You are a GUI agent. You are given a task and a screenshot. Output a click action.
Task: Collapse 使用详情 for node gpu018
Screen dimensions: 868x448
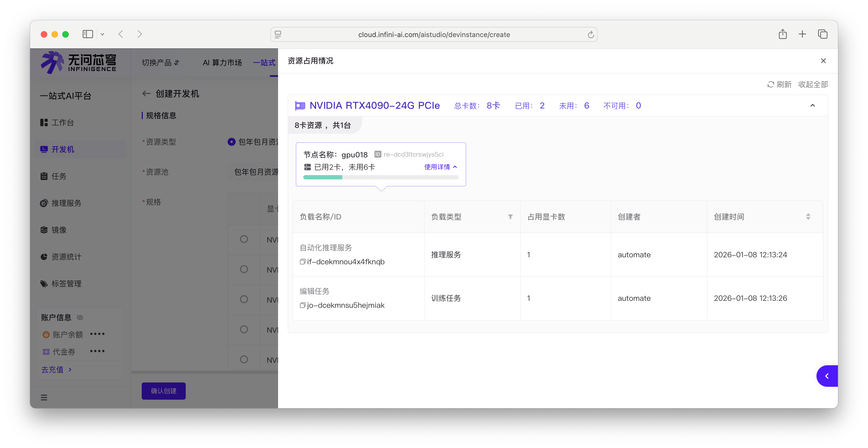(440, 167)
